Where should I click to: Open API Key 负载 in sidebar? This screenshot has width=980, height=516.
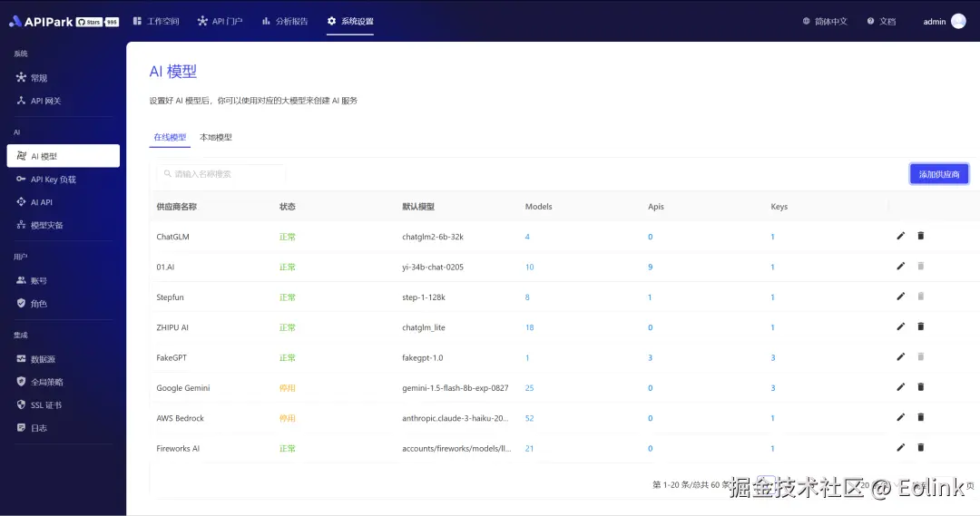64,180
